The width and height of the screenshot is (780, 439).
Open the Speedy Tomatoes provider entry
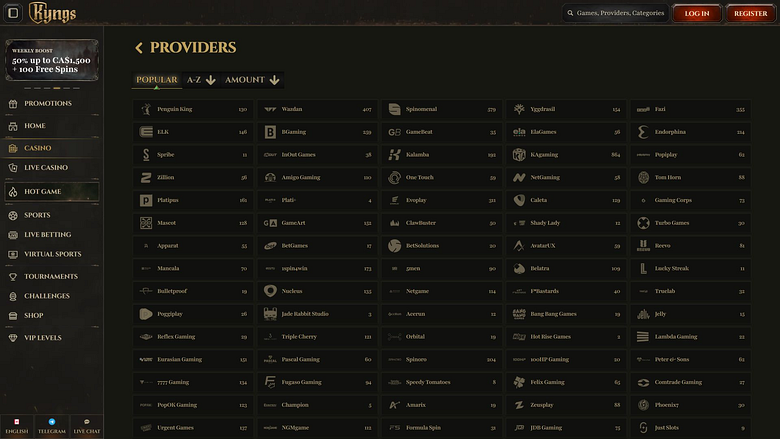pos(442,382)
